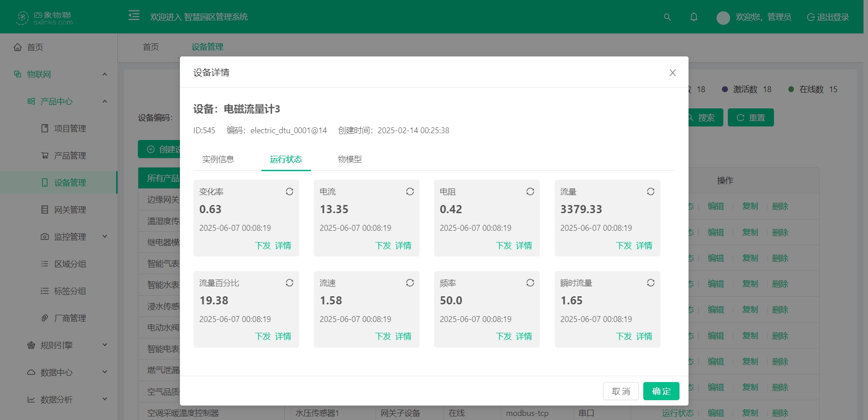Refresh the 电流 metric card
This screenshot has height=420, width=868.
point(410,191)
